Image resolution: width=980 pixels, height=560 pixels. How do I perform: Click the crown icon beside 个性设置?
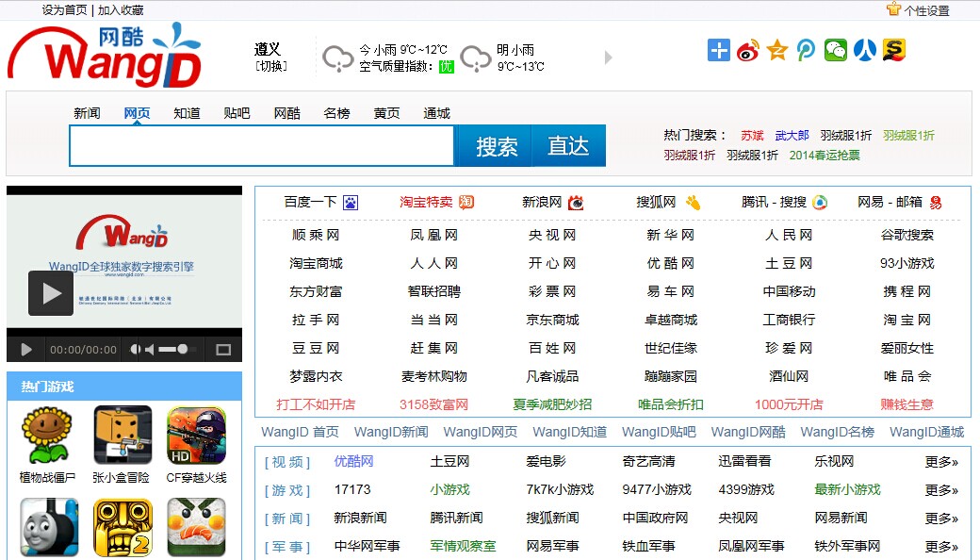893,8
